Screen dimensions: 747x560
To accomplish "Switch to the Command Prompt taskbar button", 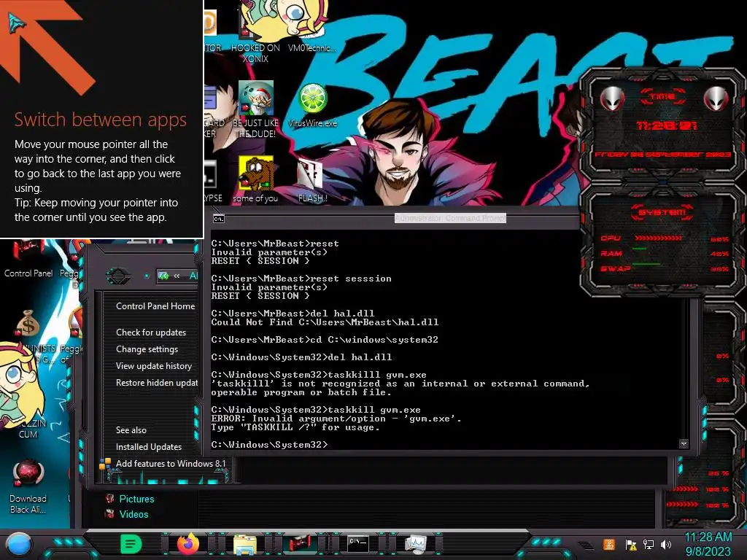I will tap(357, 543).
